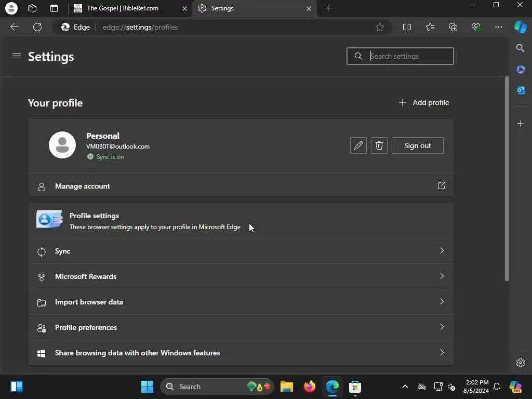This screenshot has height=399, width=532.
Task: Open File Explorer from taskbar
Action: (x=287, y=387)
